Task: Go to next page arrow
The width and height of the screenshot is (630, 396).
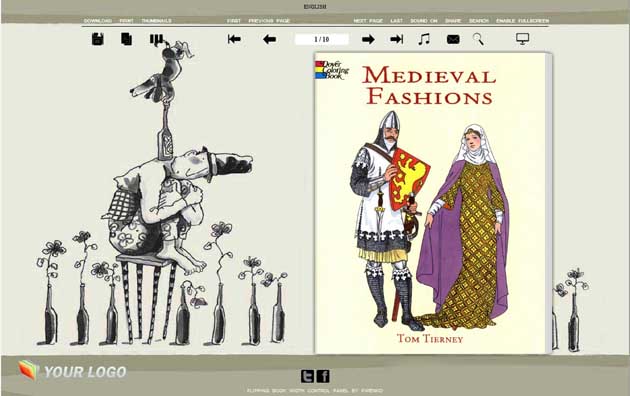Action: tap(368, 39)
